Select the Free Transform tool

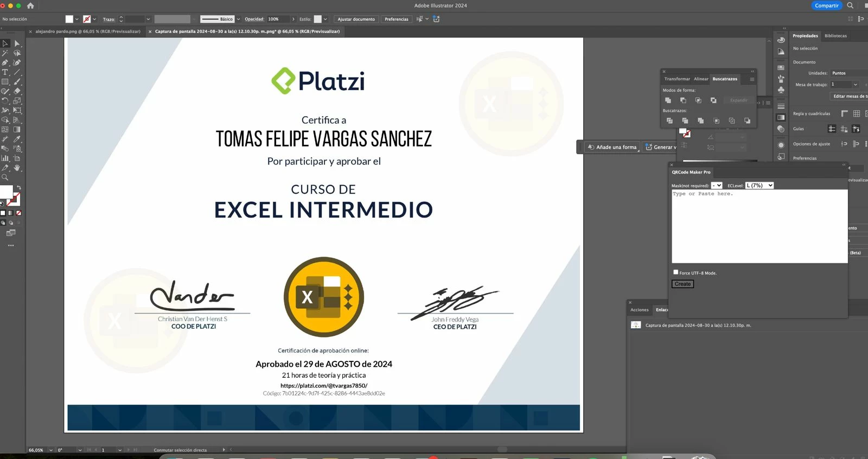coord(17,110)
